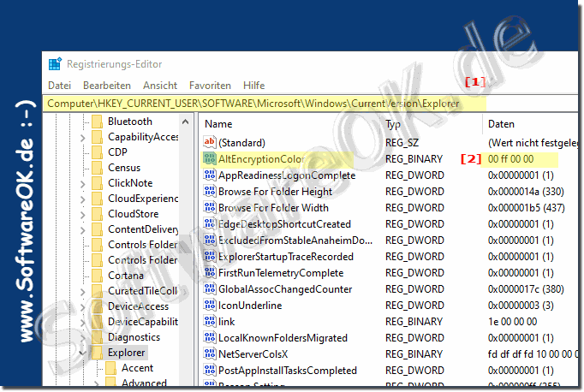Expand the CloudStore key
Viewport: 584px width, 392px height.
pyautogui.click(x=83, y=215)
